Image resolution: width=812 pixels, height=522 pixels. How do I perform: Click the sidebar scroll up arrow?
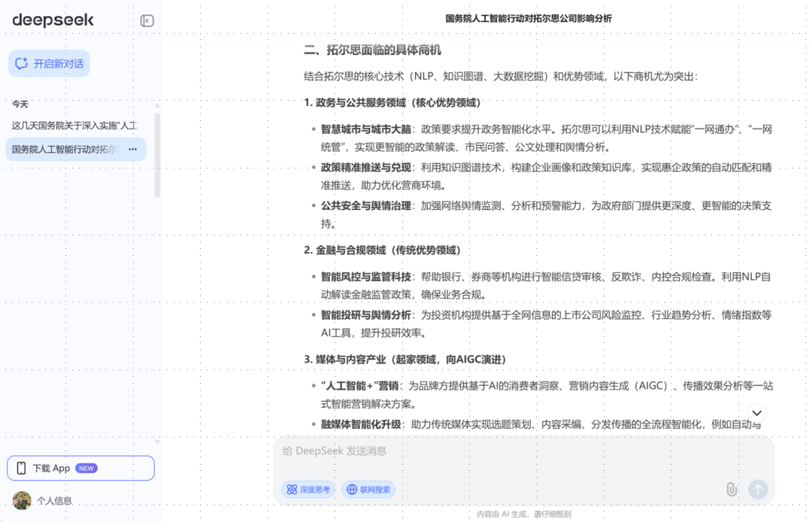[x=157, y=105]
